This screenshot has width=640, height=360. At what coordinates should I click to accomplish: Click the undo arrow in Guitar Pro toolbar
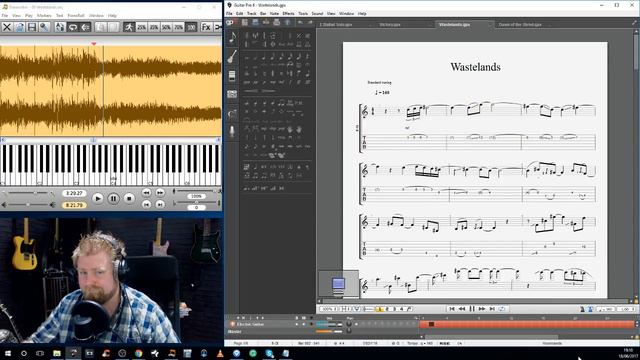[300, 22]
